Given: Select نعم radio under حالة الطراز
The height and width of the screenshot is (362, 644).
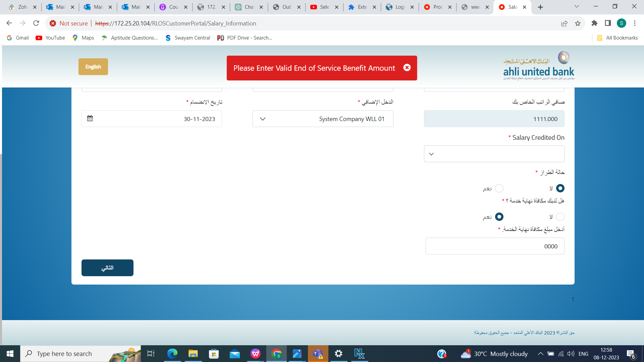Looking at the screenshot, I should pos(499,188).
